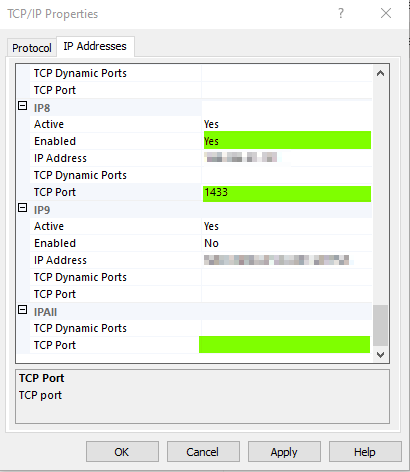
Task: Click the scrollbar up arrow
Action: [380, 73]
